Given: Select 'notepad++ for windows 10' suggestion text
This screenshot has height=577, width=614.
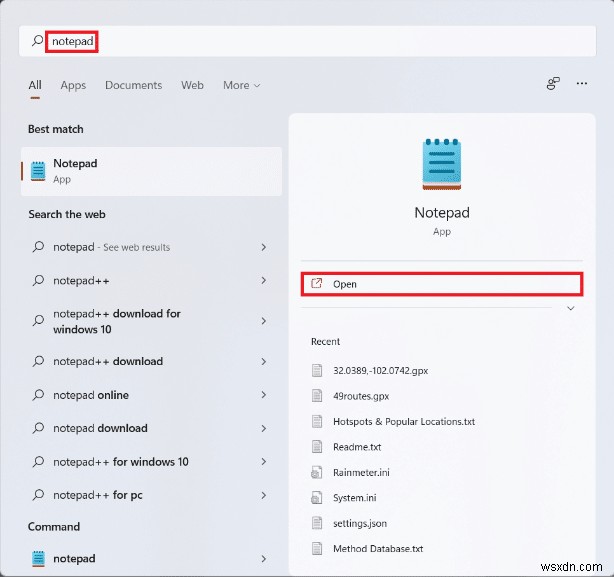Looking at the screenshot, I should [121, 462].
